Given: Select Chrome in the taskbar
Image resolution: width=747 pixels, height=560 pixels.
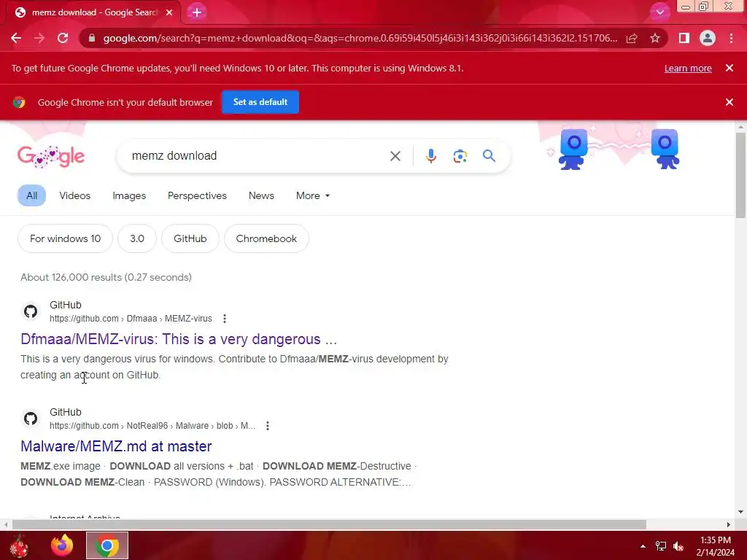Looking at the screenshot, I should pyautogui.click(x=107, y=545).
